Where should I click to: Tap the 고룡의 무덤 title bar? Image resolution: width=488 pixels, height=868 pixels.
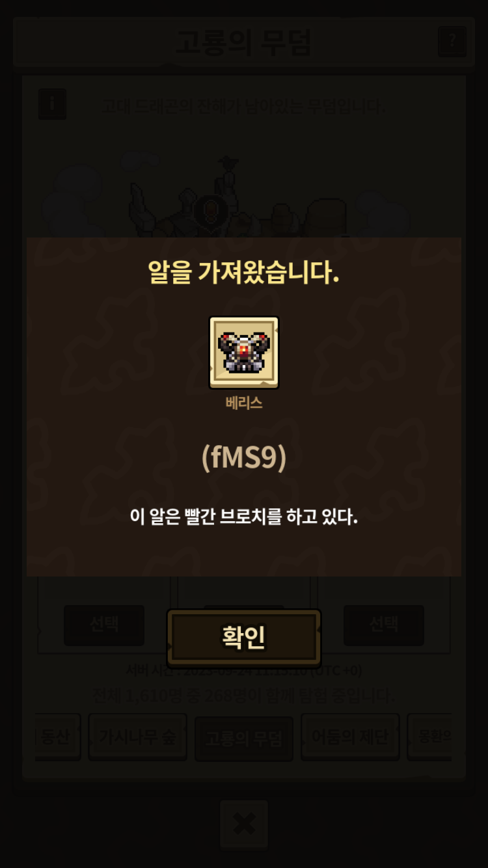click(244, 42)
